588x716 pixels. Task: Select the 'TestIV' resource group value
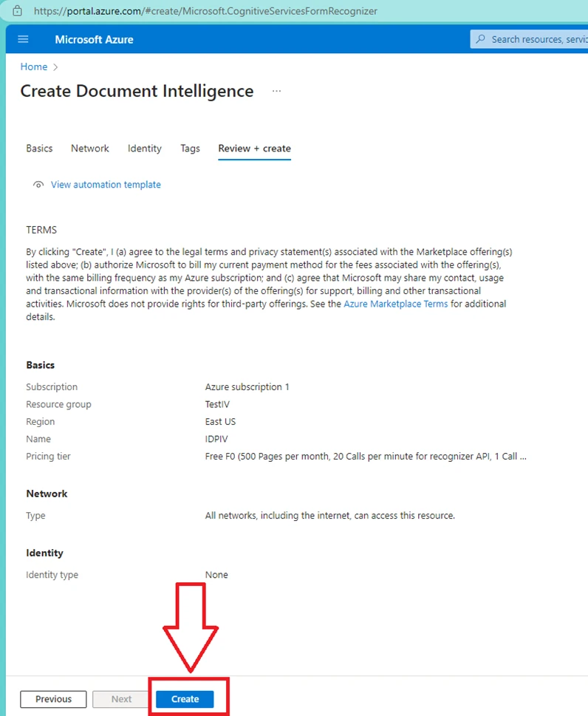[217, 404]
